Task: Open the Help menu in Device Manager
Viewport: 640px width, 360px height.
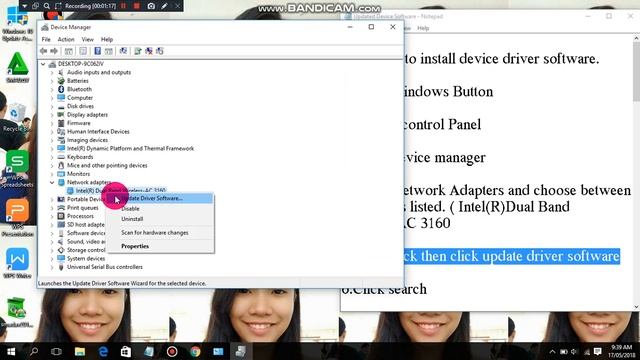Action: coord(107,40)
